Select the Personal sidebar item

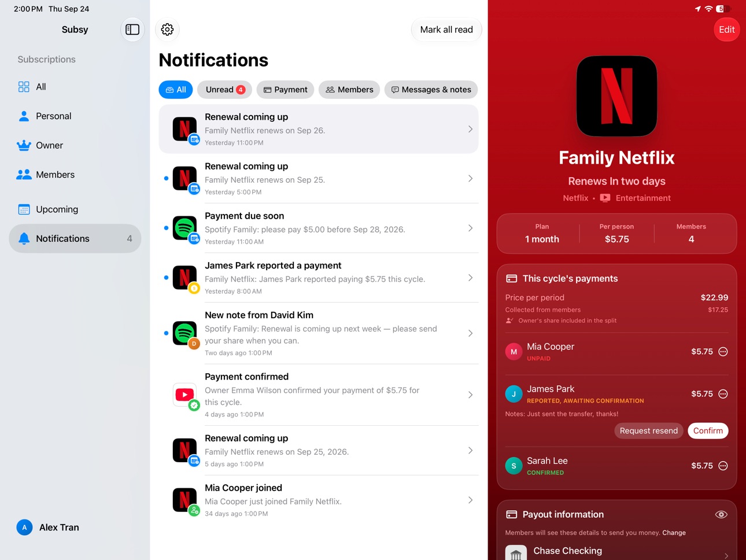pos(75,116)
